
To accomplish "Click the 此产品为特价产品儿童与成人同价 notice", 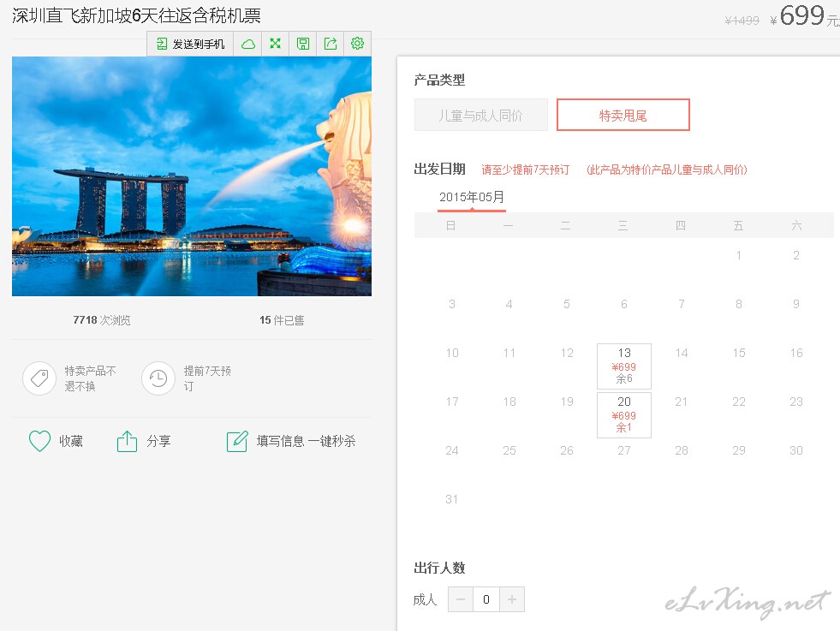I will pos(667,170).
